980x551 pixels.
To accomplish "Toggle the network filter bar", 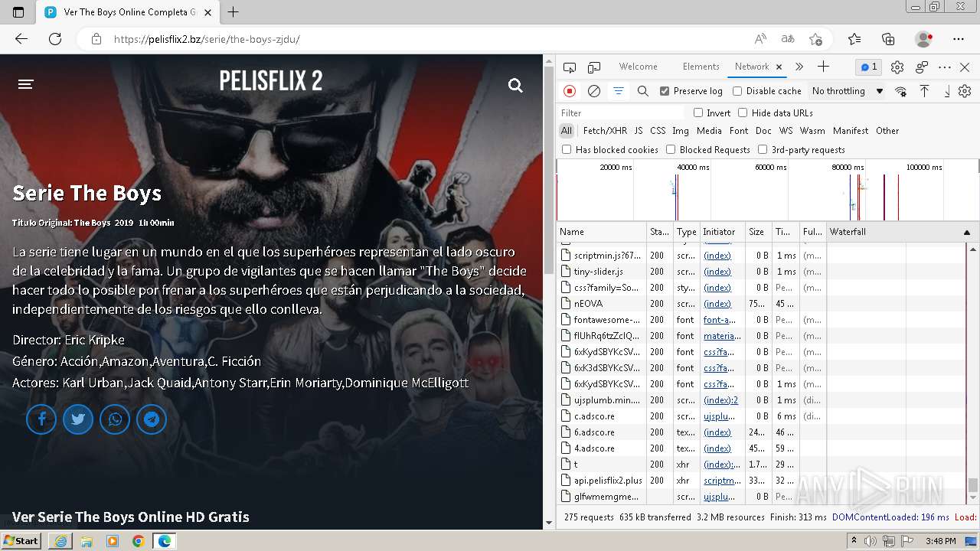I will tap(619, 91).
